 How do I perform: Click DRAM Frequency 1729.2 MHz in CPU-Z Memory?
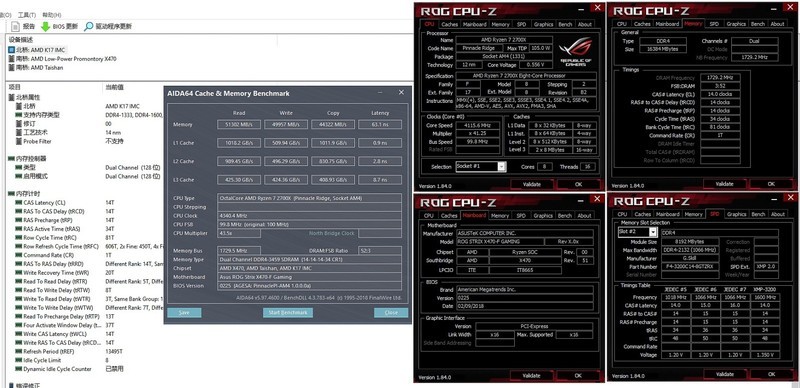(x=719, y=78)
